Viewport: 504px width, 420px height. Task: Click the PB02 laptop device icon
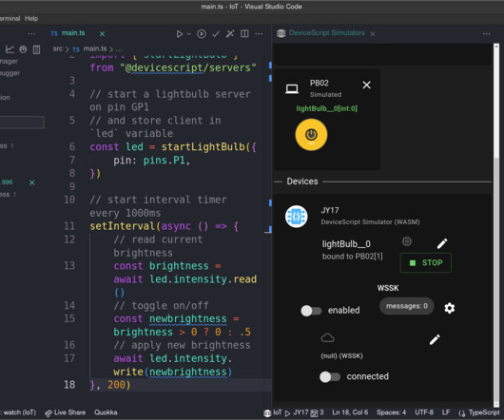pyautogui.click(x=292, y=88)
